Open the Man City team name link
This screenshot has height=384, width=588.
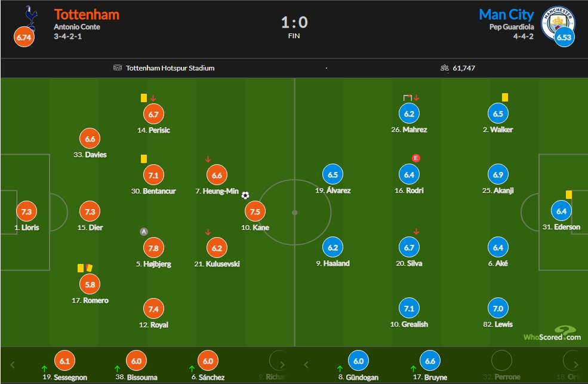pyautogui.click(x=506, y=14)
